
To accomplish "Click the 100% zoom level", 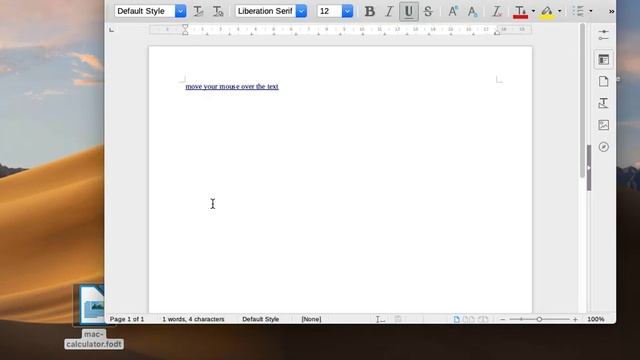I will (596, 319).
